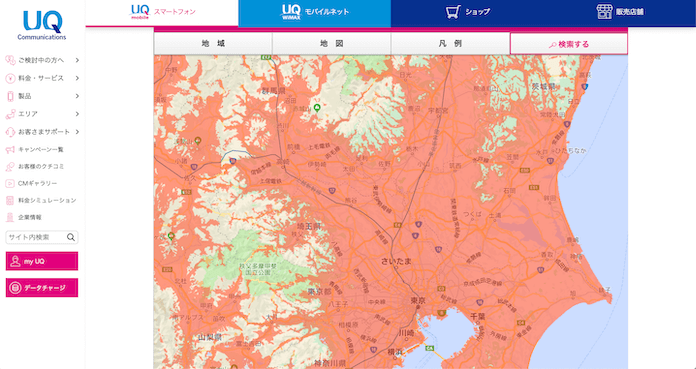Expand the エリア submenu chevron
The height and width of the screenshot is (369, 696).
click(77, 114)
